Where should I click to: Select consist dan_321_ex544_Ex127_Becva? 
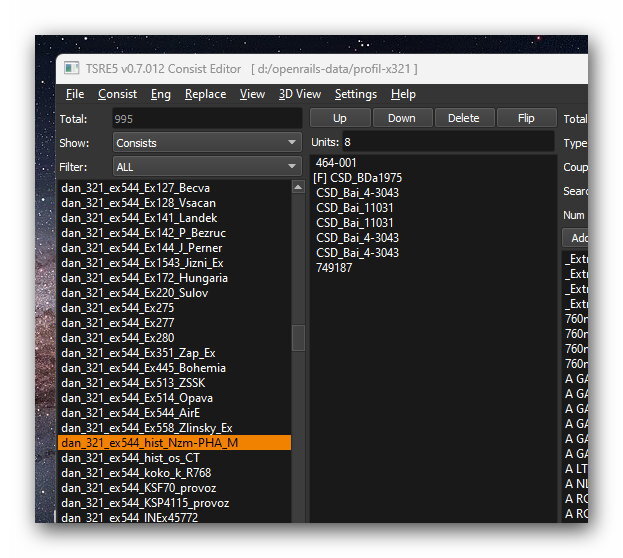[x=135, y=188]
